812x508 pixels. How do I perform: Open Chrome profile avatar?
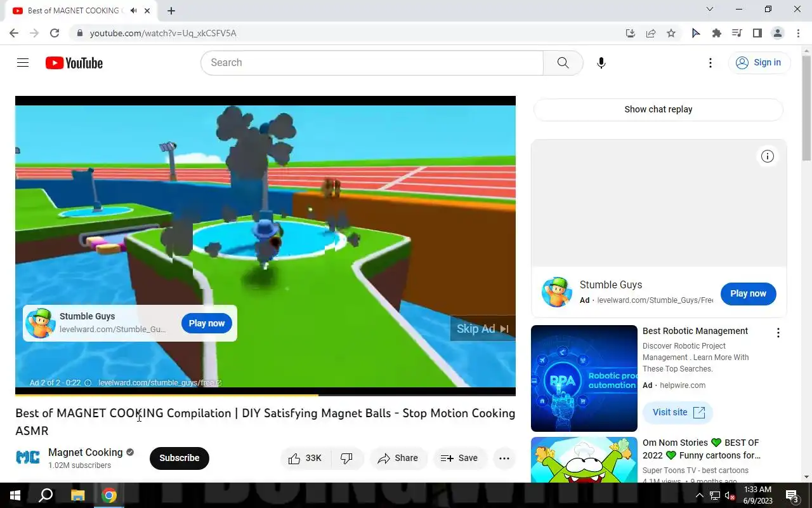[x=778, y=33]
